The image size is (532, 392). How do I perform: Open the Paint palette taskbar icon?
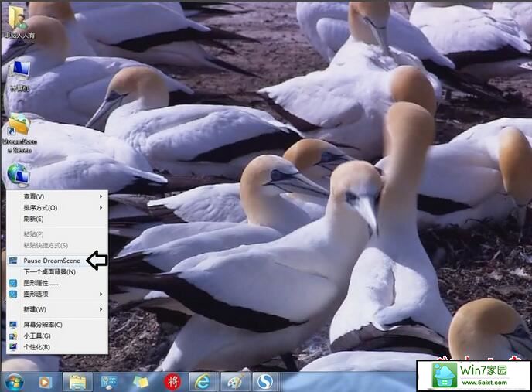(x=236, y=382)
